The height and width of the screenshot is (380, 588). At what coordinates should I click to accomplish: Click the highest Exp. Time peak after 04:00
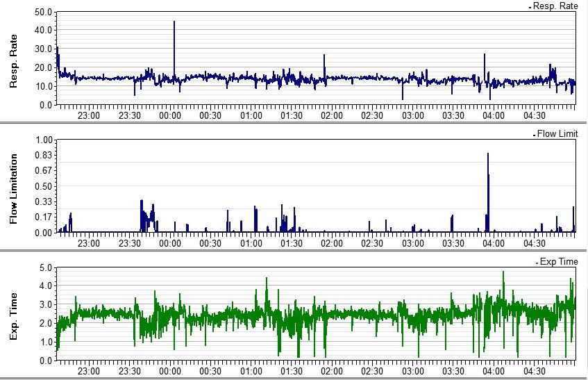point(503,274)
